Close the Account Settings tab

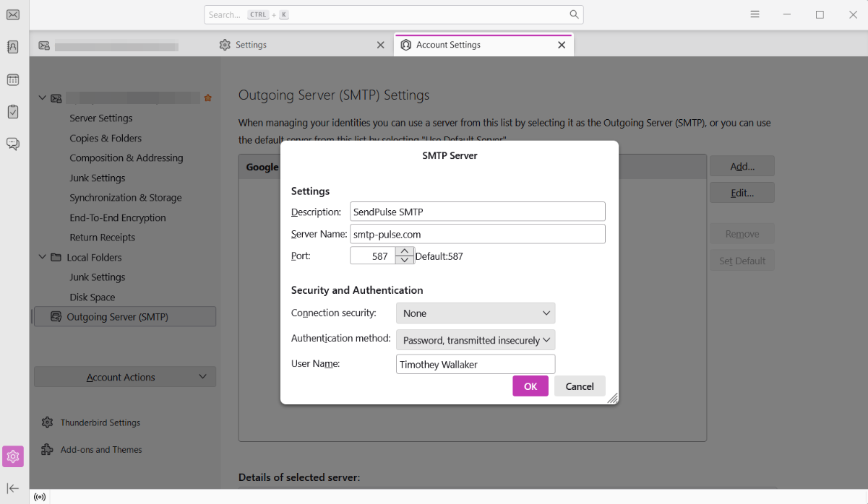tap(562, 45)
